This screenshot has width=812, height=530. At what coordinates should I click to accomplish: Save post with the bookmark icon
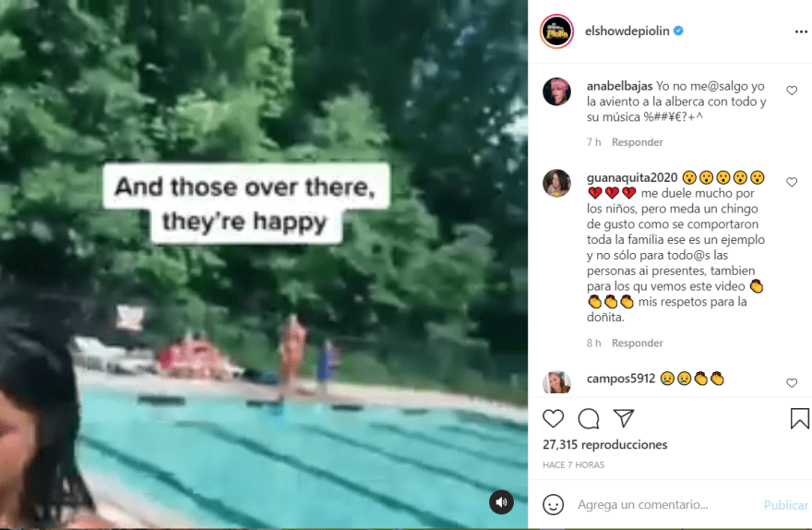[x=800, y=418]
